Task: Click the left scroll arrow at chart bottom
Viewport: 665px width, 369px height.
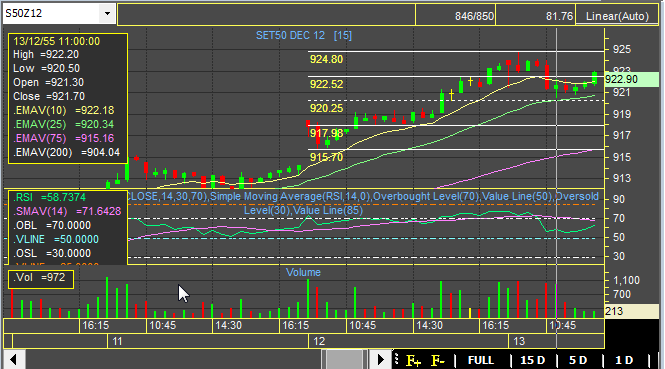Action: click(14, 360)
